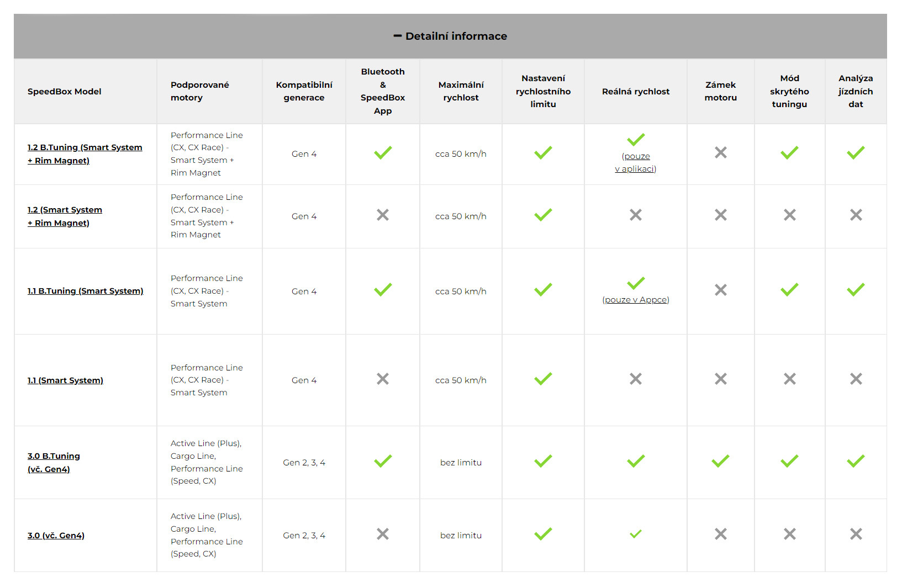
Task: Click the SpeedBox Model column header
Action: (65, 92)
